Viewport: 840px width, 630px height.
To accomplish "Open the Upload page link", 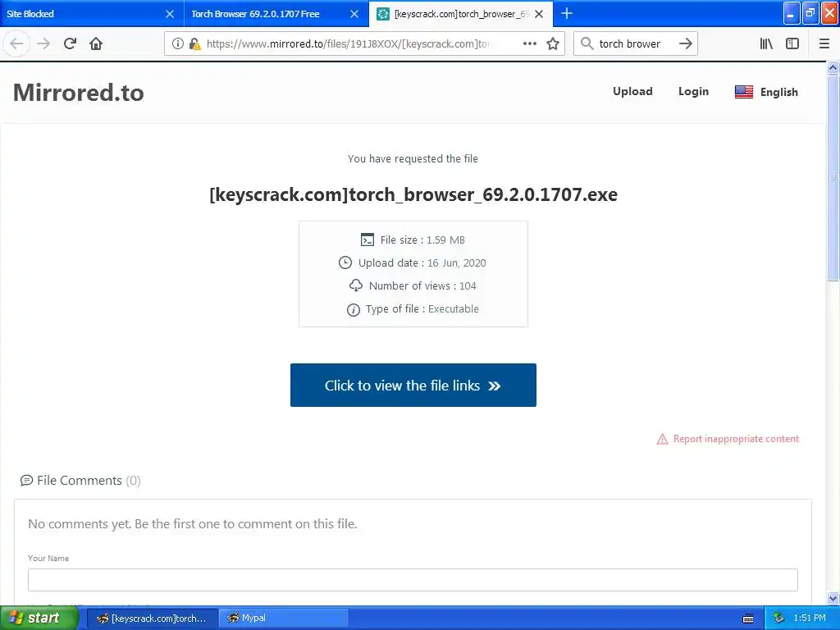I will point(632,92).
